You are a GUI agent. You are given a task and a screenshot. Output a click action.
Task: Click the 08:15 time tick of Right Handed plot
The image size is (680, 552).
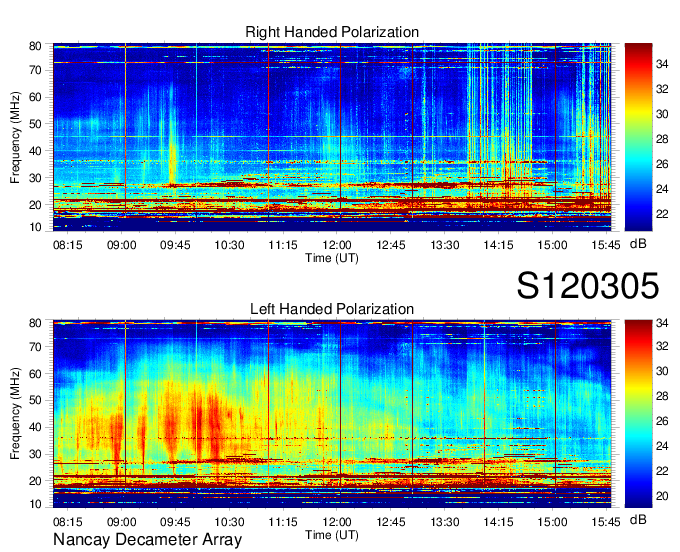pyautogui.click(x=68, y=245)
